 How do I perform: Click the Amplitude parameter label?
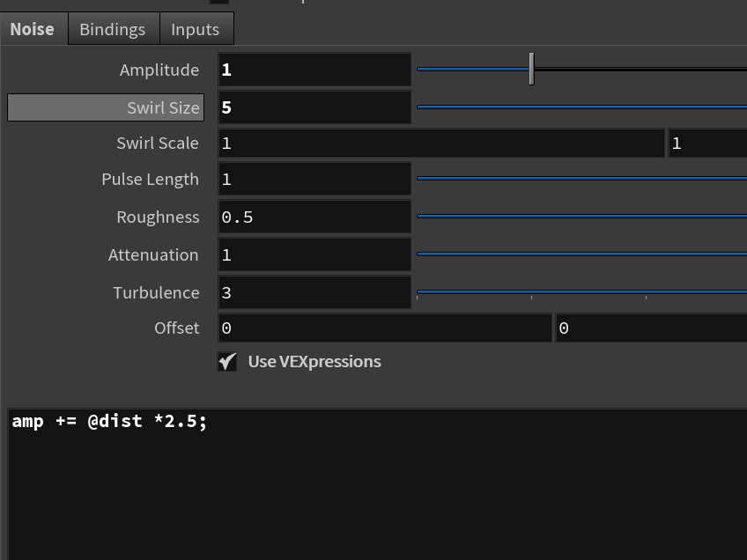[x=159, y=69]
